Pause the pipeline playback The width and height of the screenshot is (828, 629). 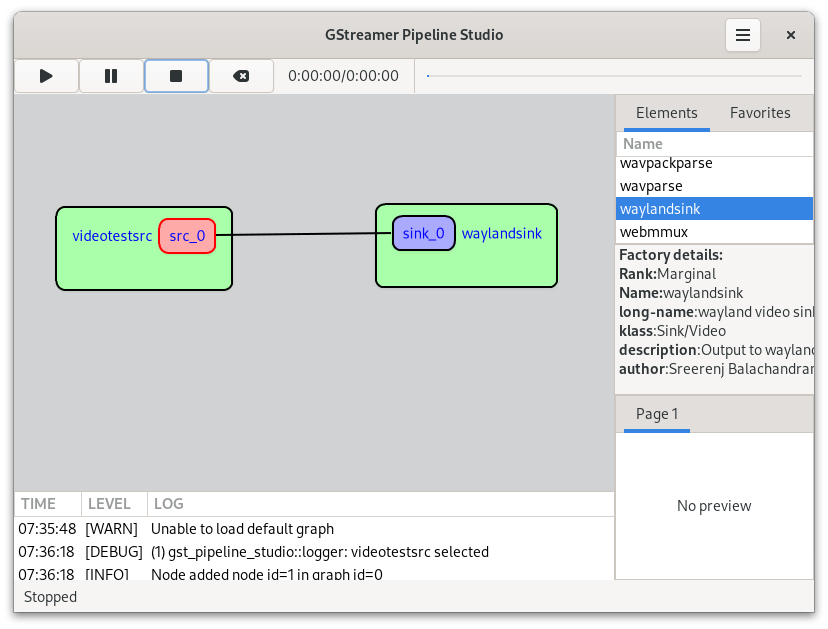click(x=111, y=76)
